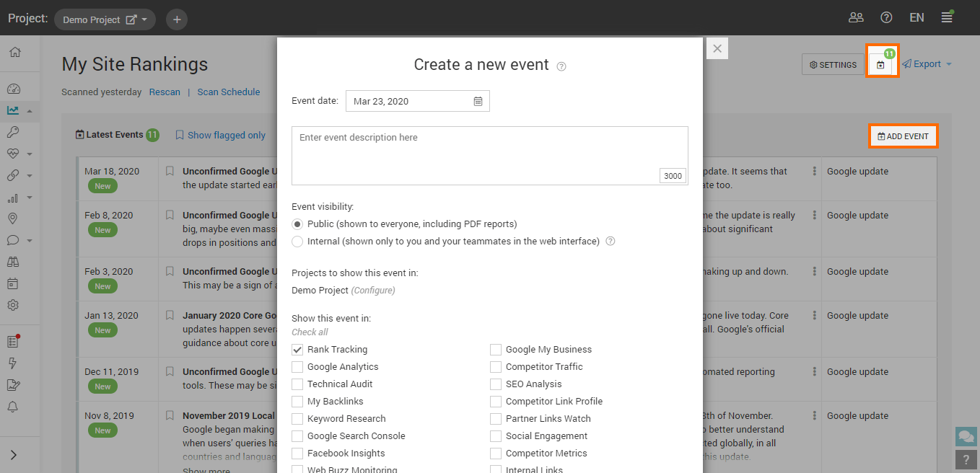The width and height of the screenshot is (980, 473).
Task: Check the Competitor Traffic checkbox
Action: tap(496, 367)
